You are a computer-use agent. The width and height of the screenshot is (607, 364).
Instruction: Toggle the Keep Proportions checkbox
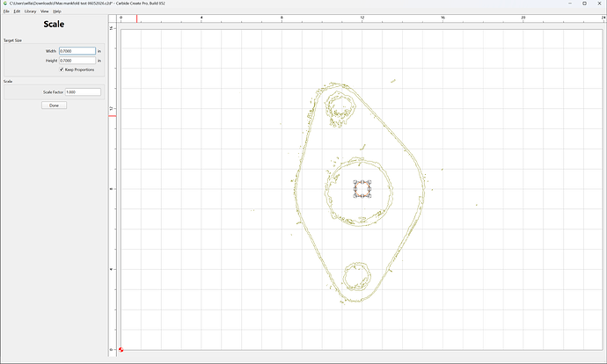(x=62, y=69)
